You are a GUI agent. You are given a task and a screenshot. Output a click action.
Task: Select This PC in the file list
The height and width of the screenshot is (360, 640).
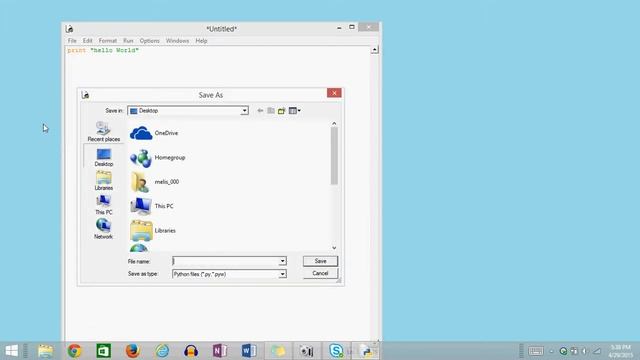(x=152, y=206)
